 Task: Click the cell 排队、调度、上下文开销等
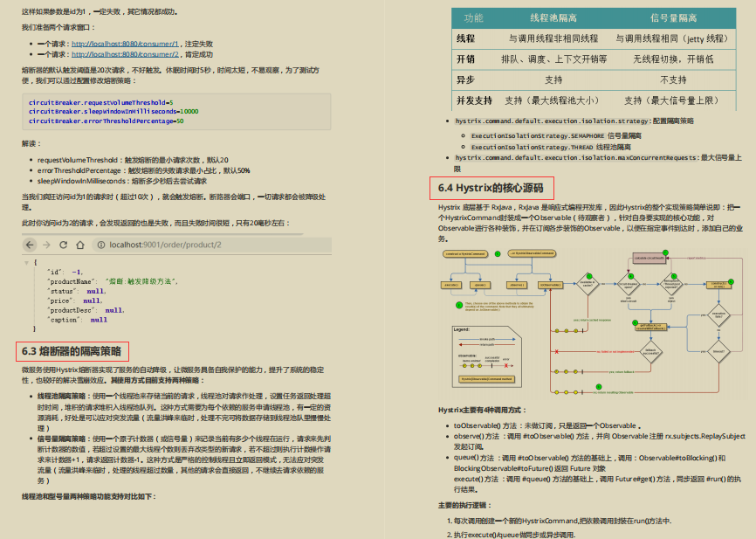point(553,59)
